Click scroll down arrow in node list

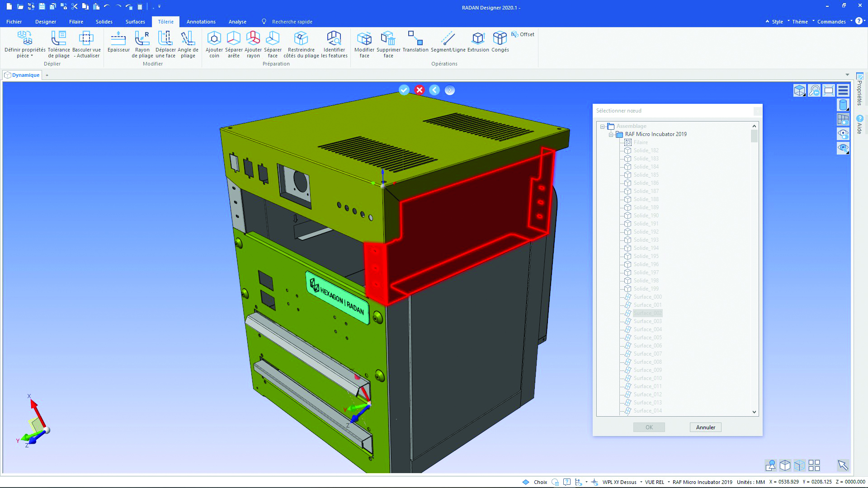[754, 412]
